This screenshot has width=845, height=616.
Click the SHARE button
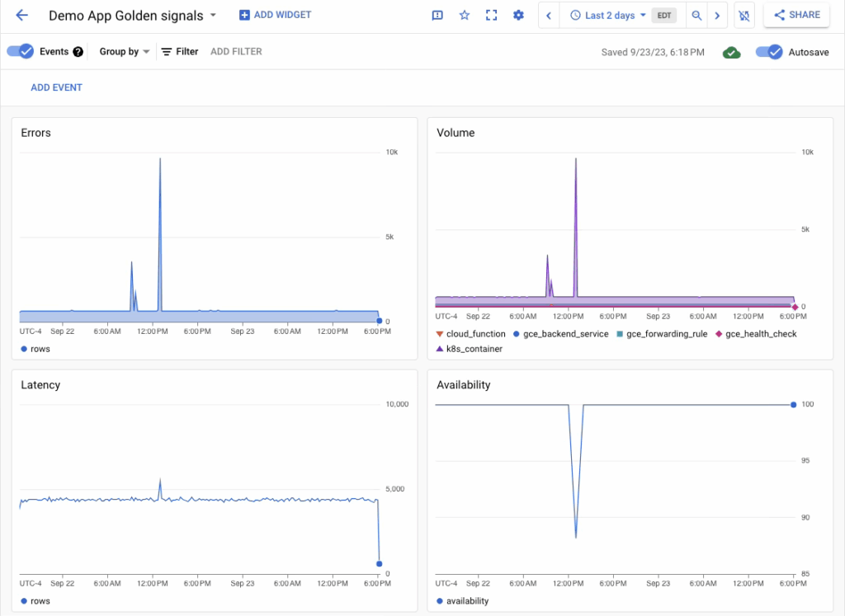pos(796,15)
